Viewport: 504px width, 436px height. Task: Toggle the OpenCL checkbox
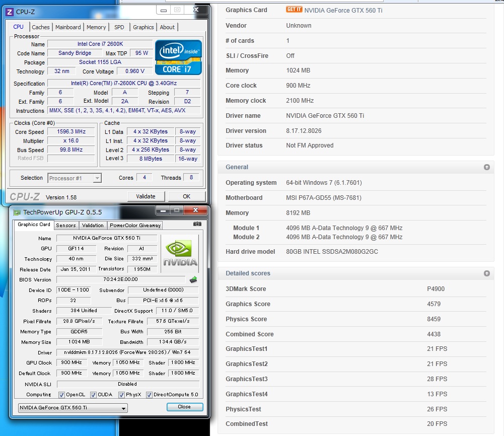[x=61, y=395]
